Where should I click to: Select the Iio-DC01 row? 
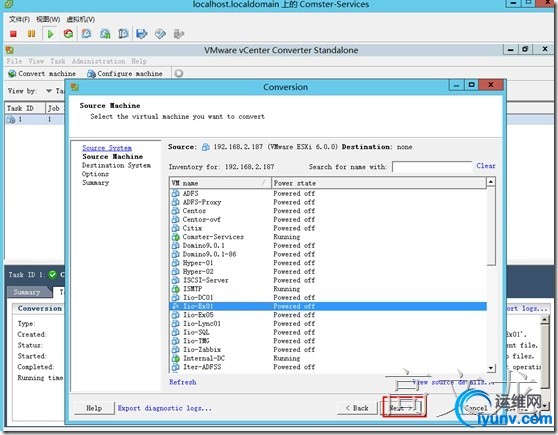coord(328,297)
